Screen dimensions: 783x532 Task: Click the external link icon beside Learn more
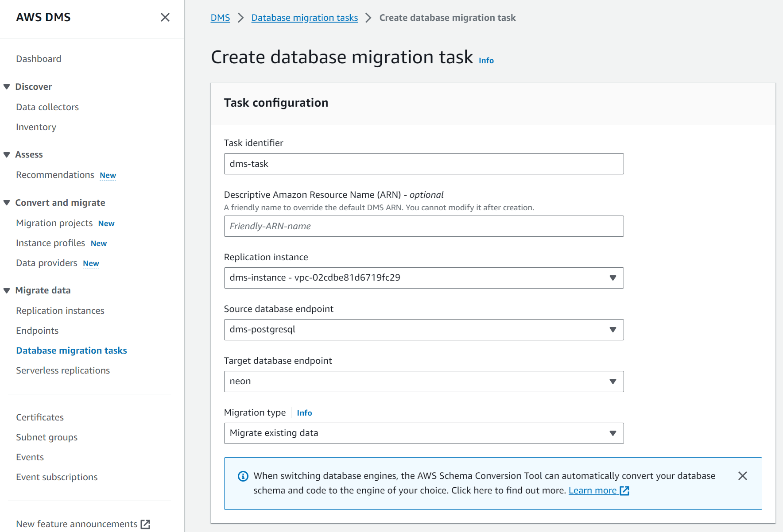click(624, 490)
